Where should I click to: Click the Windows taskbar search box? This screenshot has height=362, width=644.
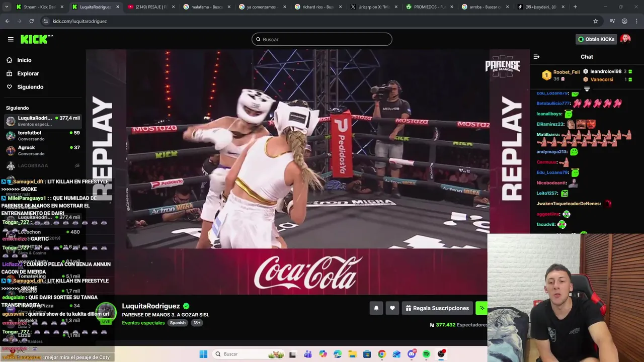249,354
